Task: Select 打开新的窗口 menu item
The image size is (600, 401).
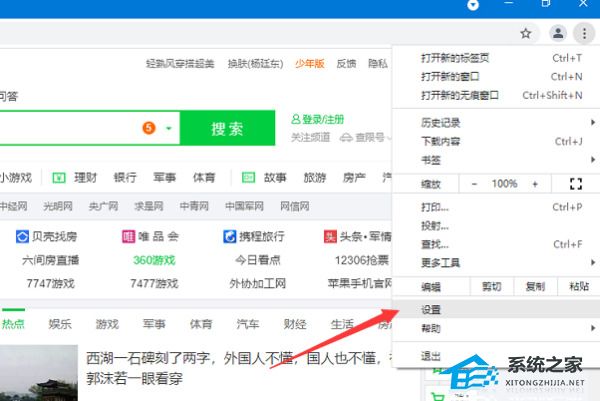Action: click(496, 77)
